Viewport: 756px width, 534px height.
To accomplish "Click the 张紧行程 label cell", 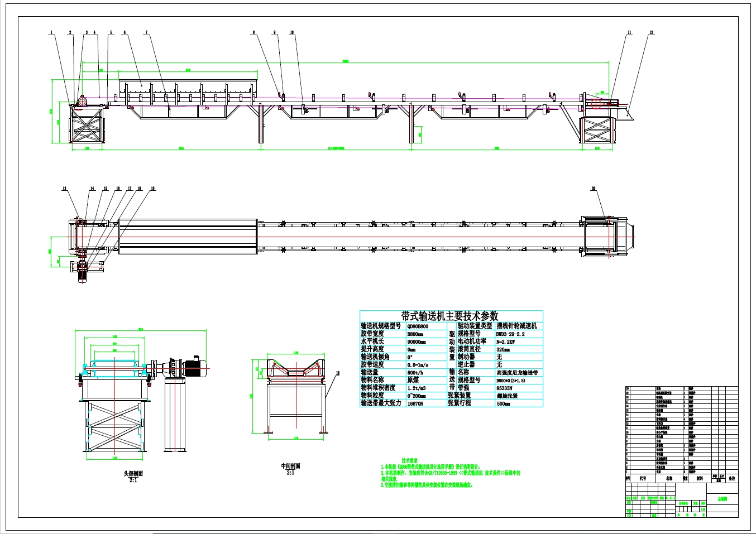I will point(460,403).
